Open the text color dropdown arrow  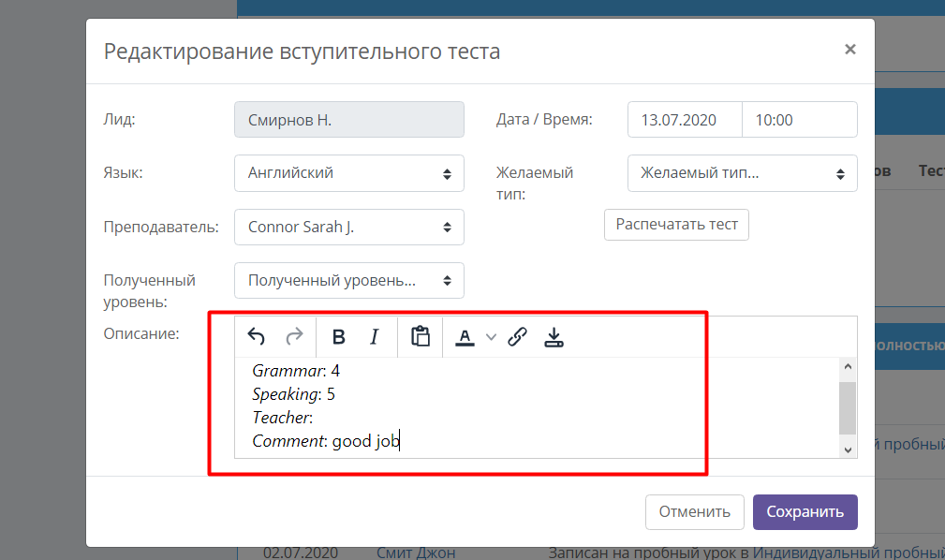[x=491, y=337]
